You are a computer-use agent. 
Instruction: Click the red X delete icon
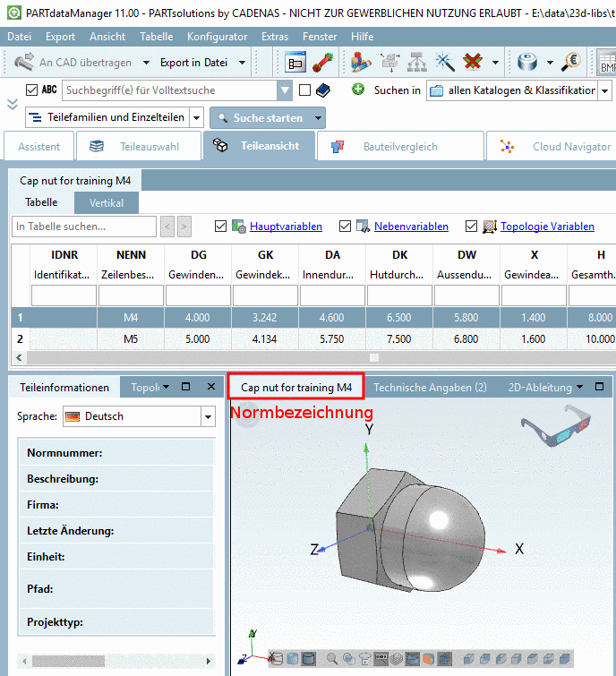[x=473, y=62]
